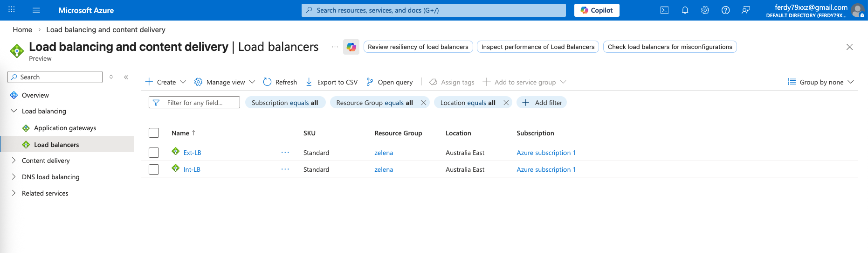Screen dimensions: 868x253
Task: Select Application gateways in sidebar
Action: pyautogui.click(x=65, y=128)
